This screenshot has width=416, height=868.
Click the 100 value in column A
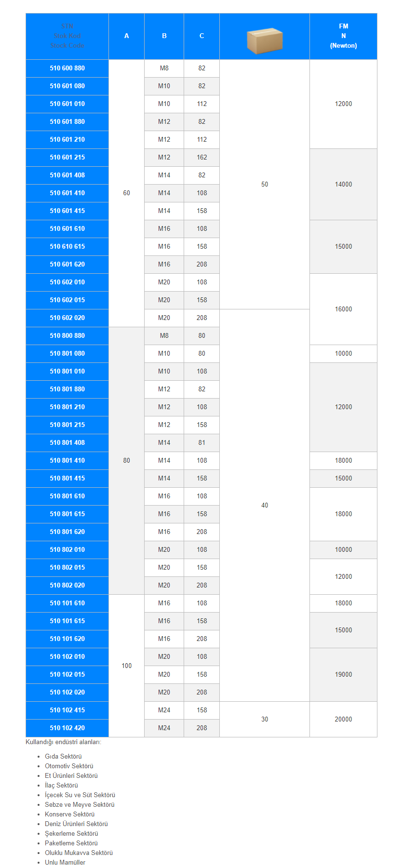(126, 666)
